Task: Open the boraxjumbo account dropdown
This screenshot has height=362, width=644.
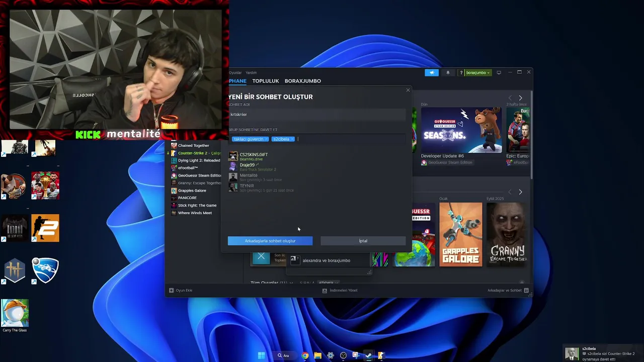Action: (x=477, y=72)
